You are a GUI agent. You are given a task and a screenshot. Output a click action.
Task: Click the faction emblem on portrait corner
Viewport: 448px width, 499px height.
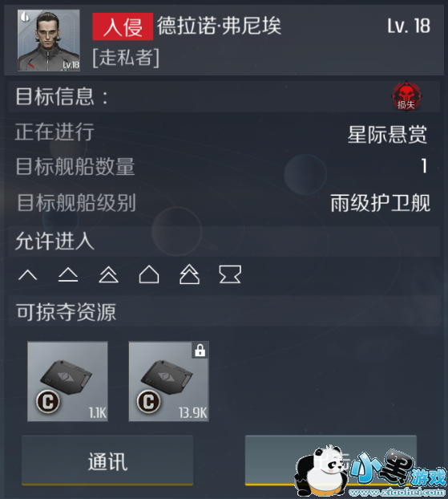tap(25, 17)
